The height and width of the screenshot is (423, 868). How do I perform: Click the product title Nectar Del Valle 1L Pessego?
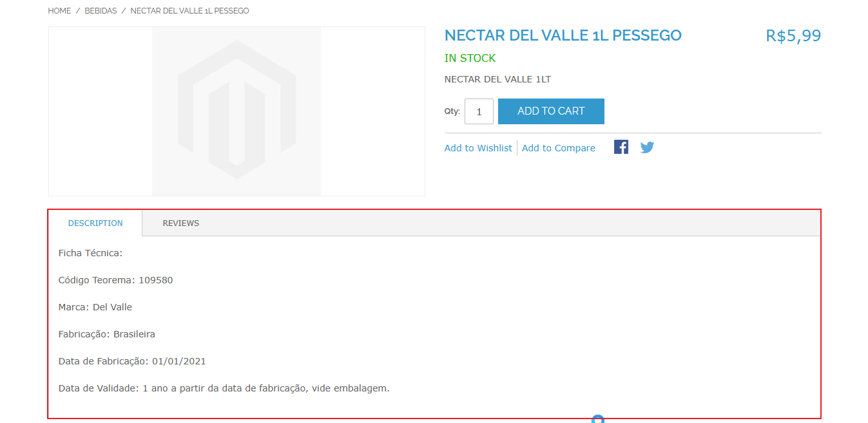point(563,35)
